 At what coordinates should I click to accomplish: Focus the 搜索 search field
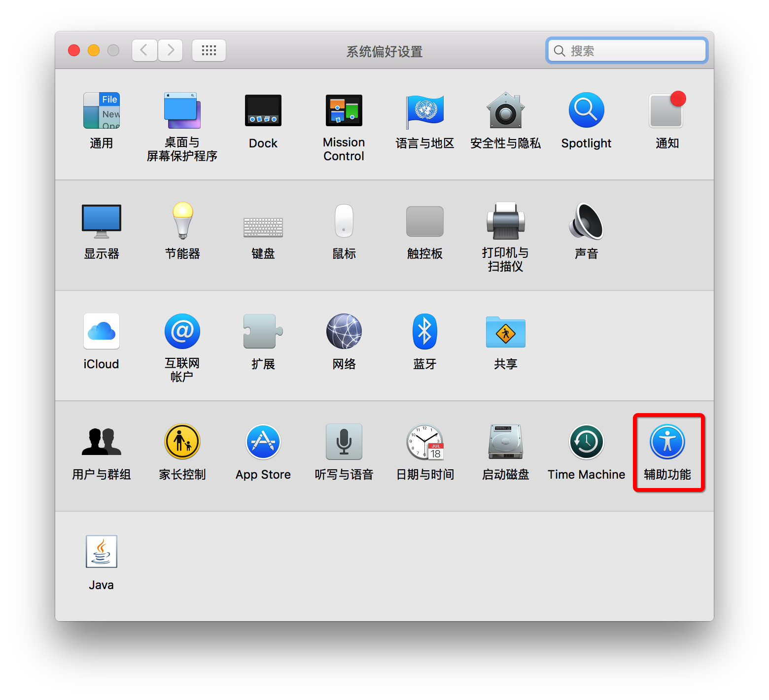pyautogui.click(x=627, y=51)
